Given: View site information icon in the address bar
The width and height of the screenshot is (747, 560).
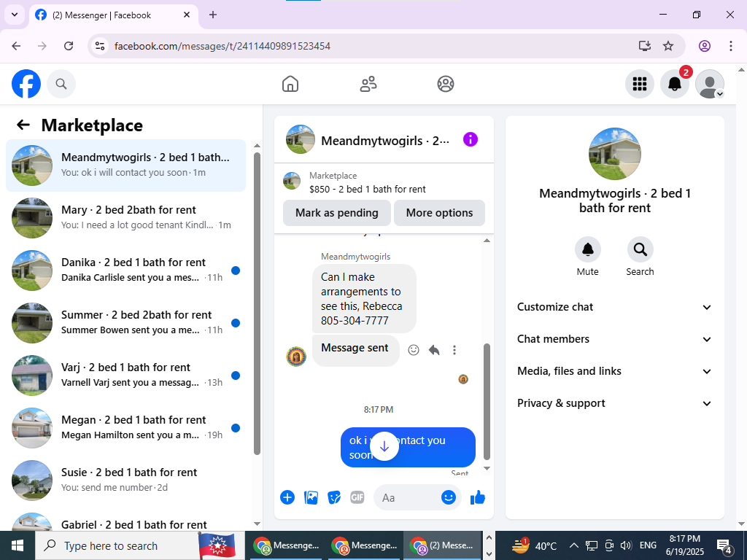Looking at the screenshot, I should pyautogui.click(x=99, y=46).
